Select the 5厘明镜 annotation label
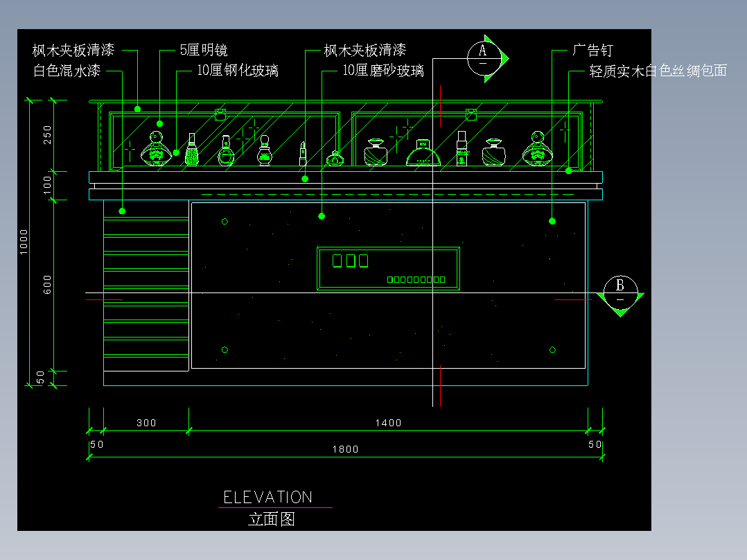This screenshot has height=560, width=747. (x=204, y=50)
